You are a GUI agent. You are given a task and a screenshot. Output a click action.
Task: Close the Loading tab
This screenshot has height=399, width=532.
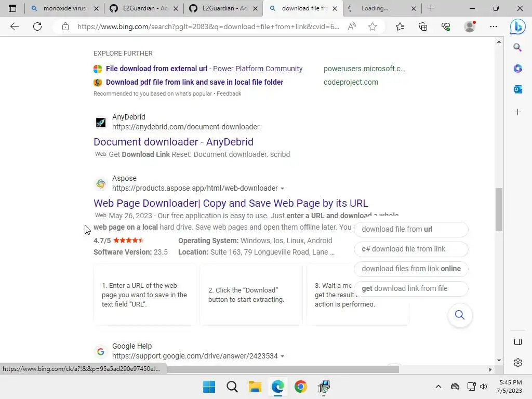(414, 9)
